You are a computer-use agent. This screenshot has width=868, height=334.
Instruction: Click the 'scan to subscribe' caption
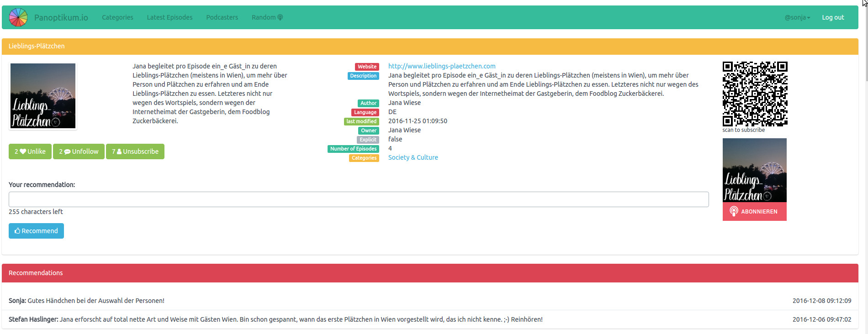(x=743, y=130)
